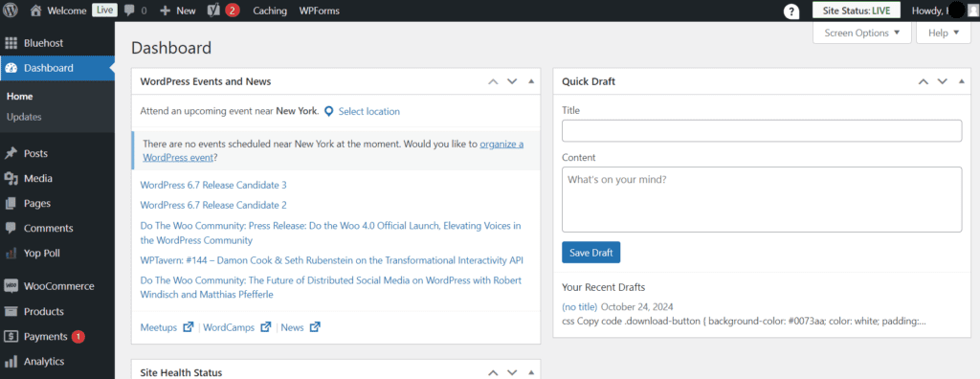Open the Updates submenu item
980x379 pixels.
click(24, 117)
